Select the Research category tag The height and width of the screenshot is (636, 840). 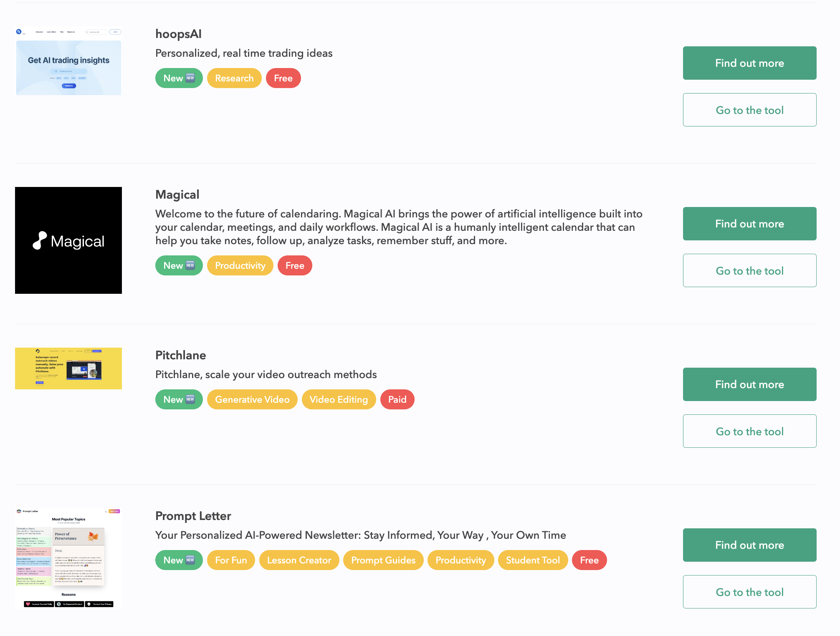click(x=234, y=78)
